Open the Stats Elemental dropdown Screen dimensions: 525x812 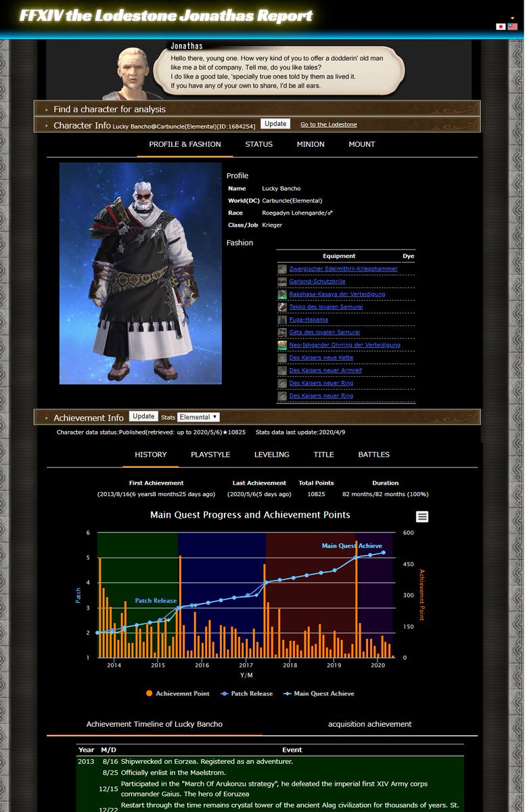pyautogui.click(x=199, y=418)
